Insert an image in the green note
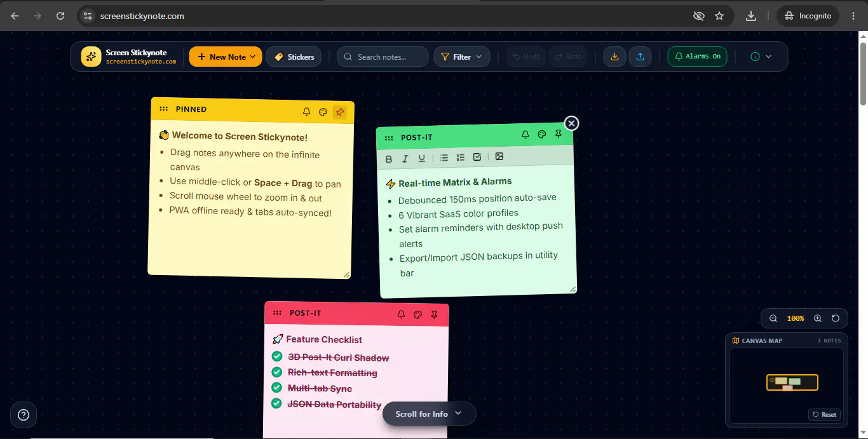Screen dimensions: 868x439 [x=499, y=156]
